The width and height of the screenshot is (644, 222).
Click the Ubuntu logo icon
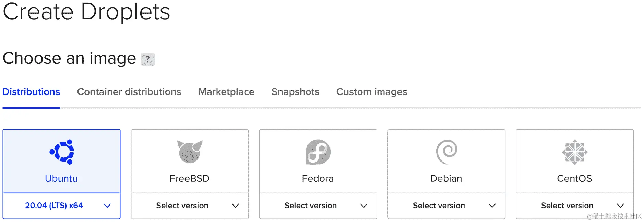coord(62,152)
